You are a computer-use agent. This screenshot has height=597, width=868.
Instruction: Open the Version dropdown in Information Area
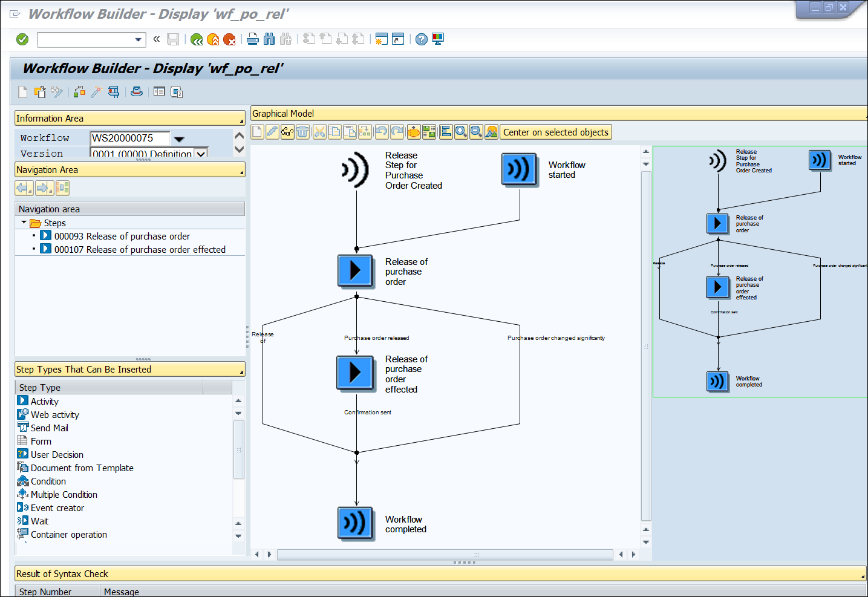point(201,154)
